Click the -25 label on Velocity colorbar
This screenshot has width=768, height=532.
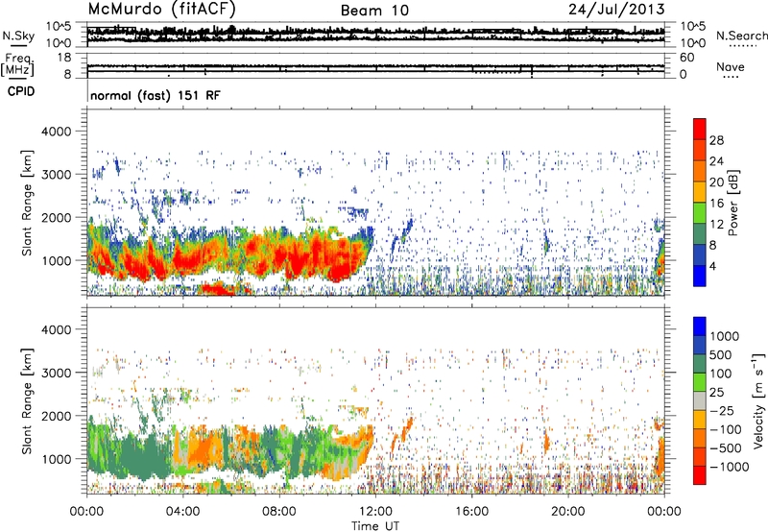click(723, 411)
